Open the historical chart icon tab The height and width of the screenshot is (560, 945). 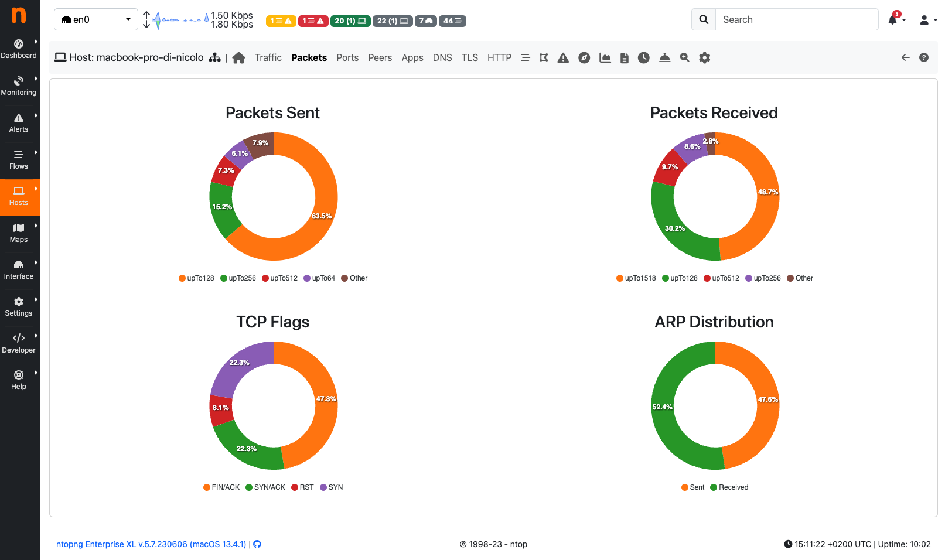[x=605, y=57]
